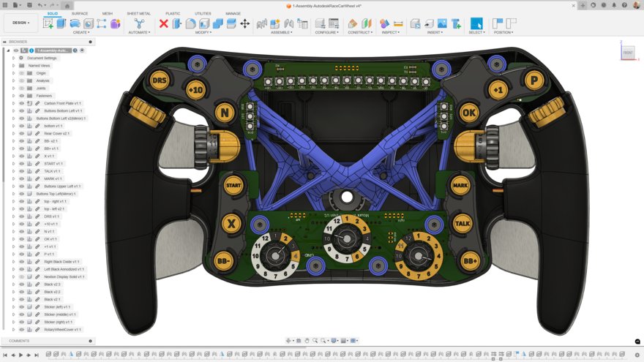Expand the Named Views folder
Image resolution: width=644 pixels, height=362 pixels.
click(x=13, y=66)
